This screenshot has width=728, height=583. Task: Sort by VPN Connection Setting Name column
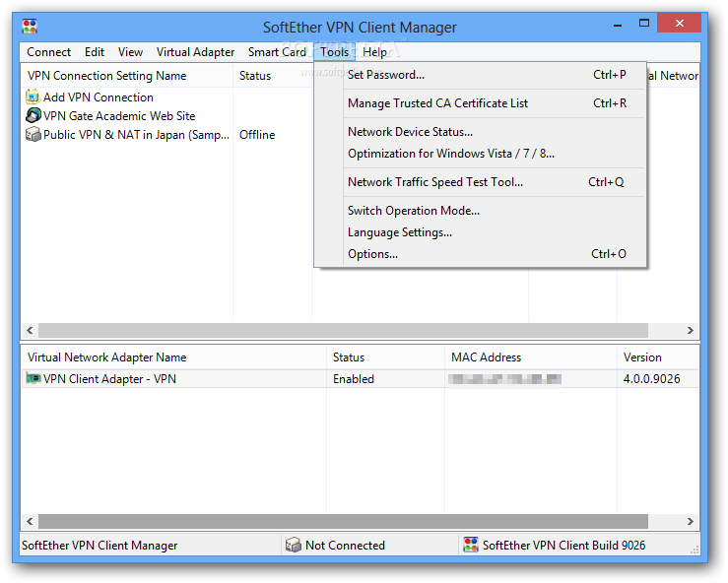tap(127, 76)
